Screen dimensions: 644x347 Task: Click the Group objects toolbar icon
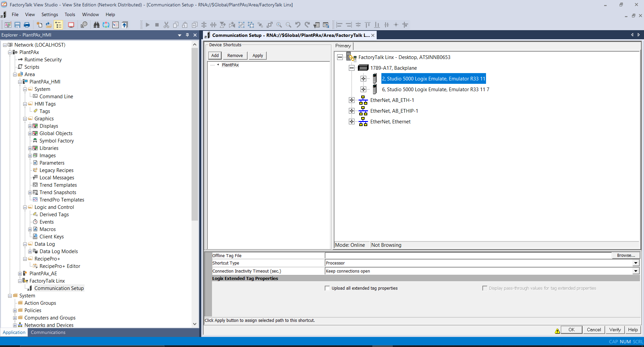click(241, 25)
